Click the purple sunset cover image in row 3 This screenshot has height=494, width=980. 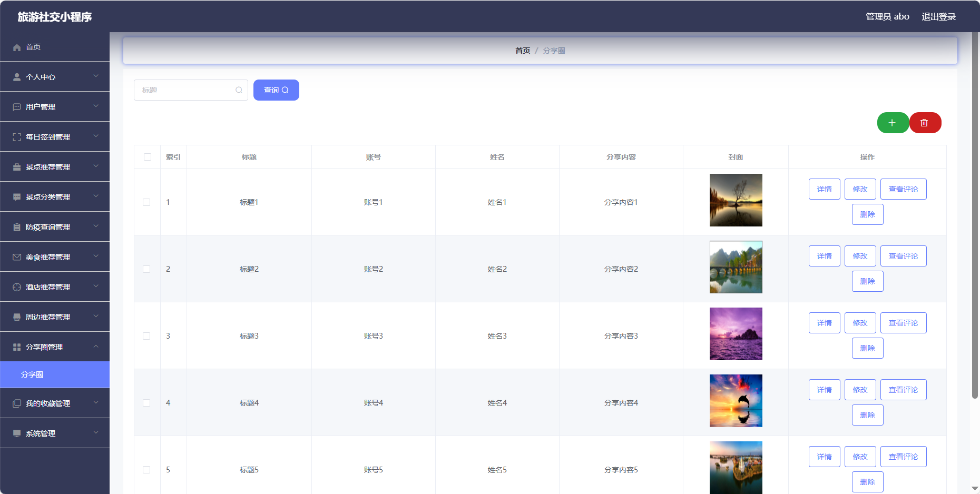736,334
